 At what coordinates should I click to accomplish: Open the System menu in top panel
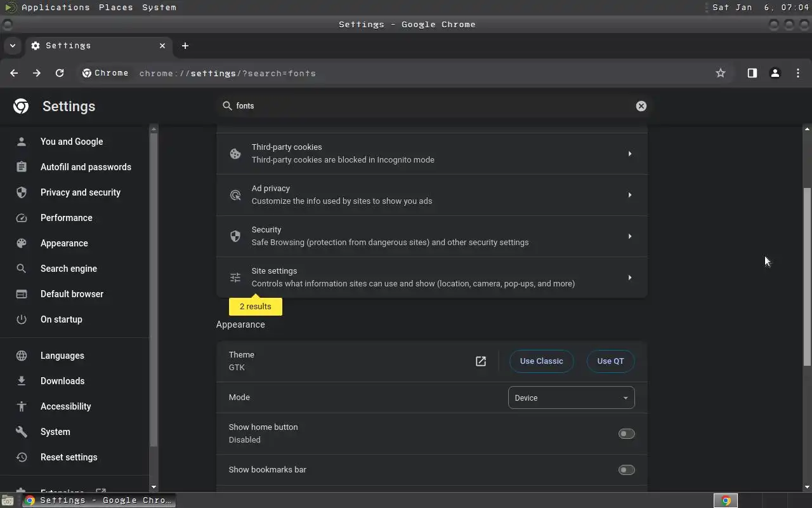click(x=159, y=8)
